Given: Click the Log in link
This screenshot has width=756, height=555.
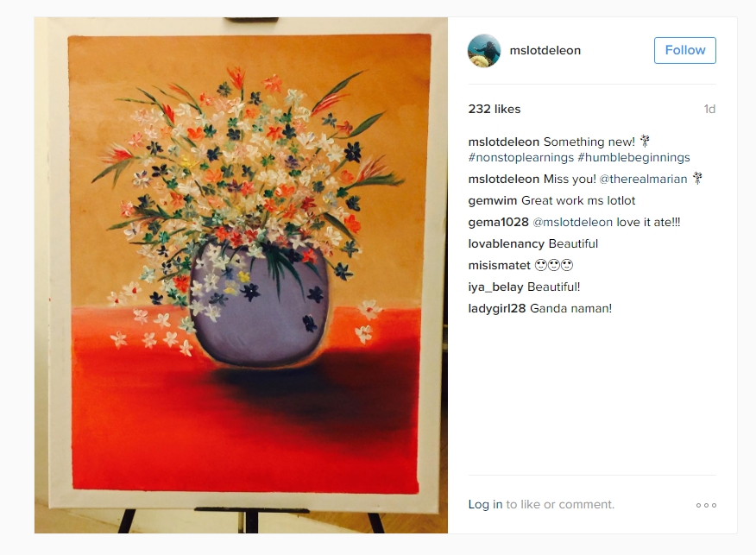Looking at the screenshot, I should pos(485,504).
